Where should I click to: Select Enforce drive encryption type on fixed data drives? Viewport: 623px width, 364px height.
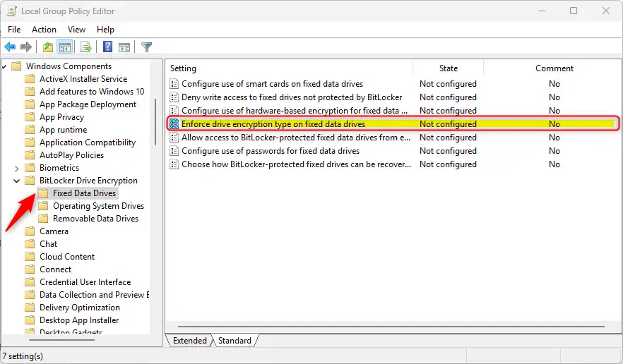pos(273,124)
